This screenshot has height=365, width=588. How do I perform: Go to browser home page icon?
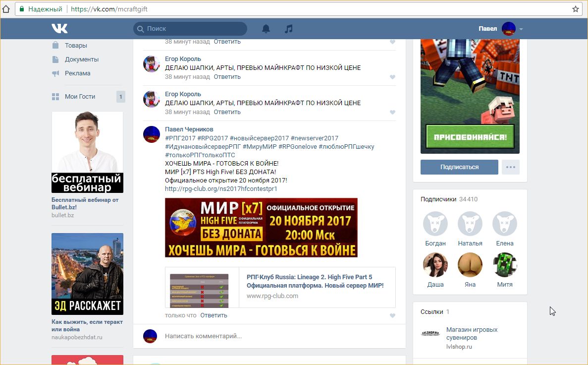6,9
